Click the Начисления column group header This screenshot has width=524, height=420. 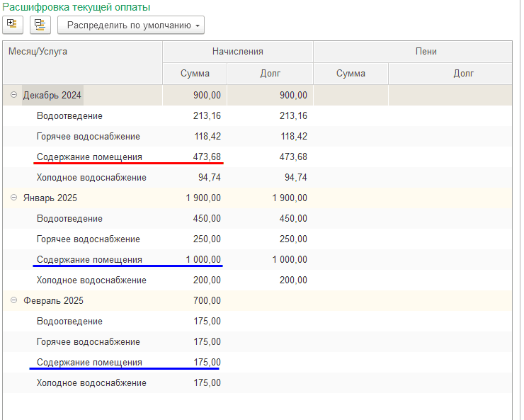click(x=237, y=52)
